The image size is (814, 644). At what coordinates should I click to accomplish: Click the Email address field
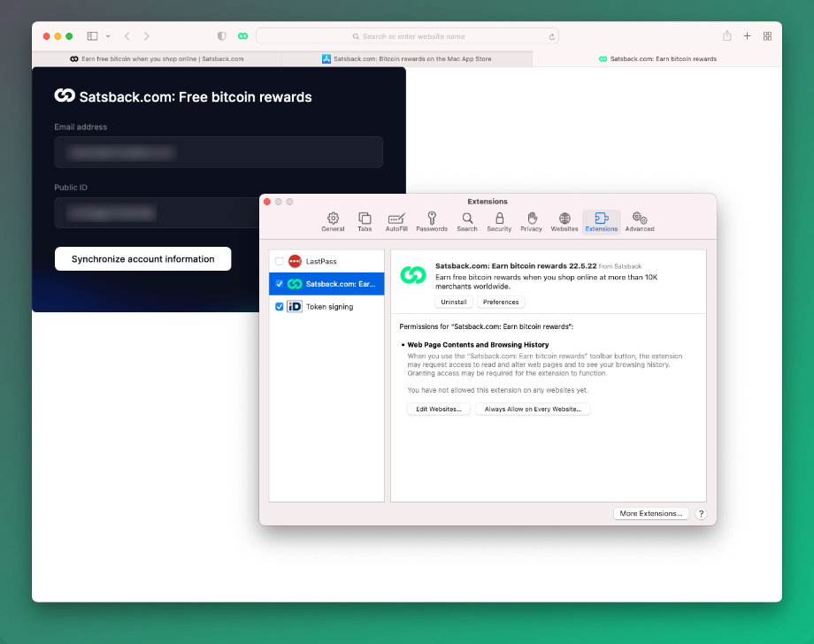[219, 152]
